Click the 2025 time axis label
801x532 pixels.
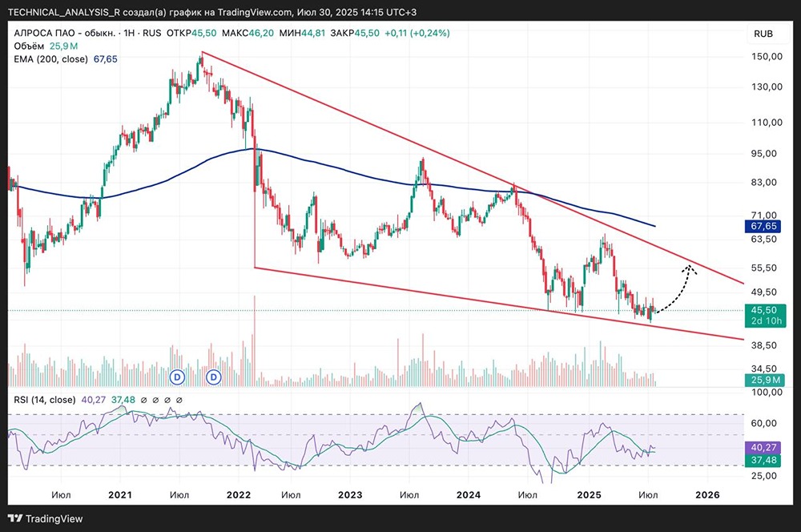tap(589, 494)
